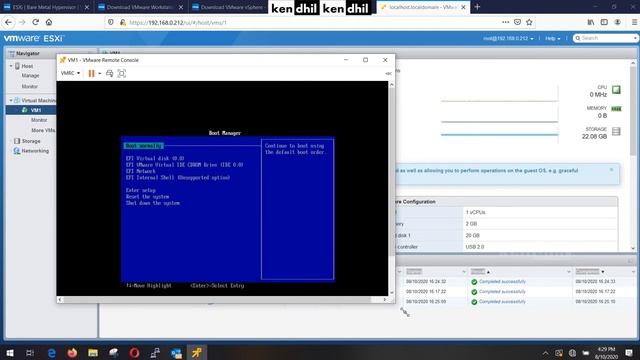Screen dimensions: 640x360
Task: Click the Memory usage icon
Action: (616, 109)
